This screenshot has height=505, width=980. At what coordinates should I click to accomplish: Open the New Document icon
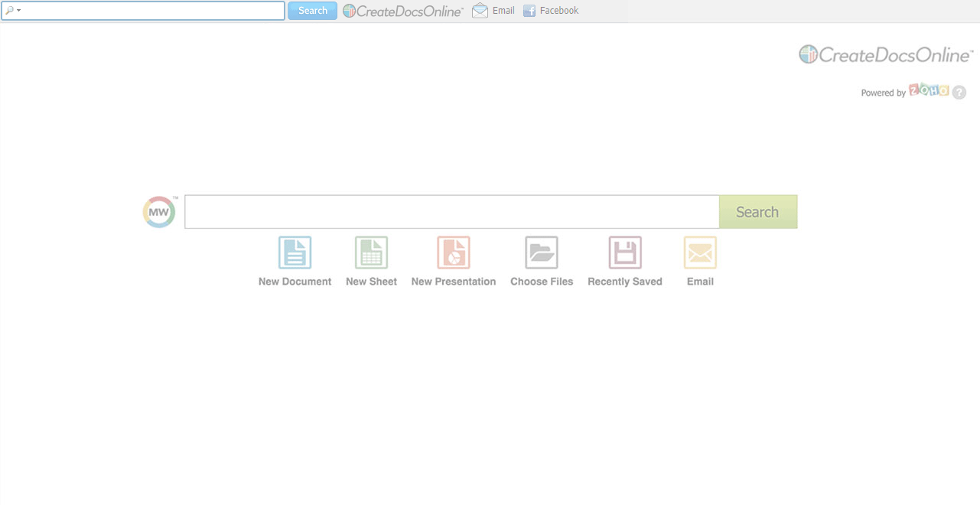coord(295,252)
